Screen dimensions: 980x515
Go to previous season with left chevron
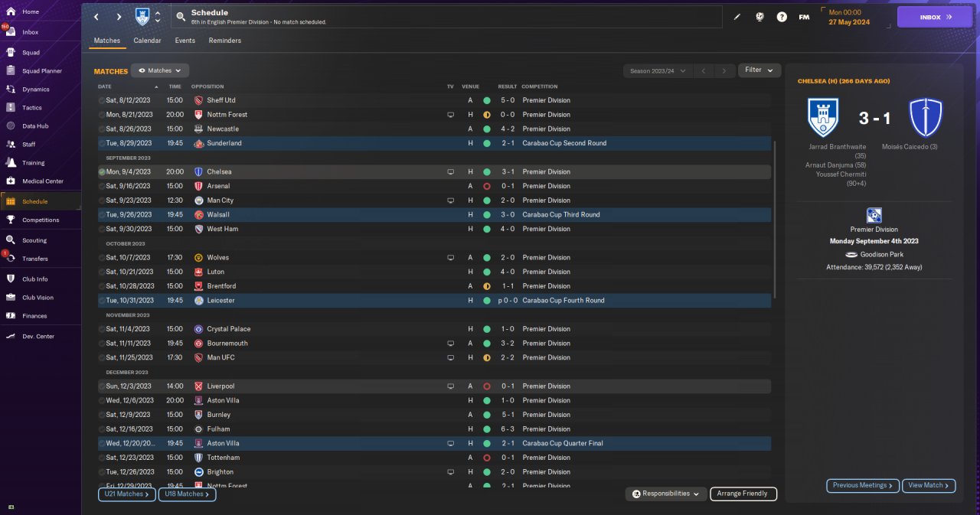[x=704, y=70]
